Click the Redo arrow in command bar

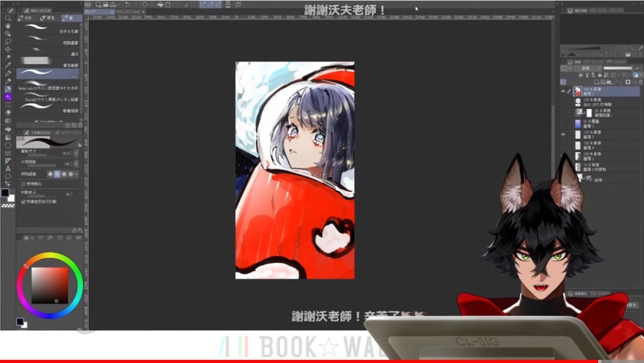(135, 4)
